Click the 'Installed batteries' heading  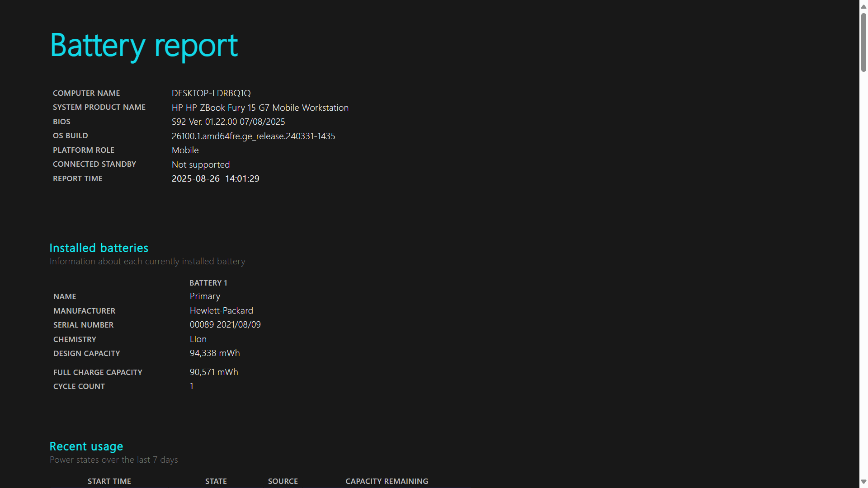99,248
